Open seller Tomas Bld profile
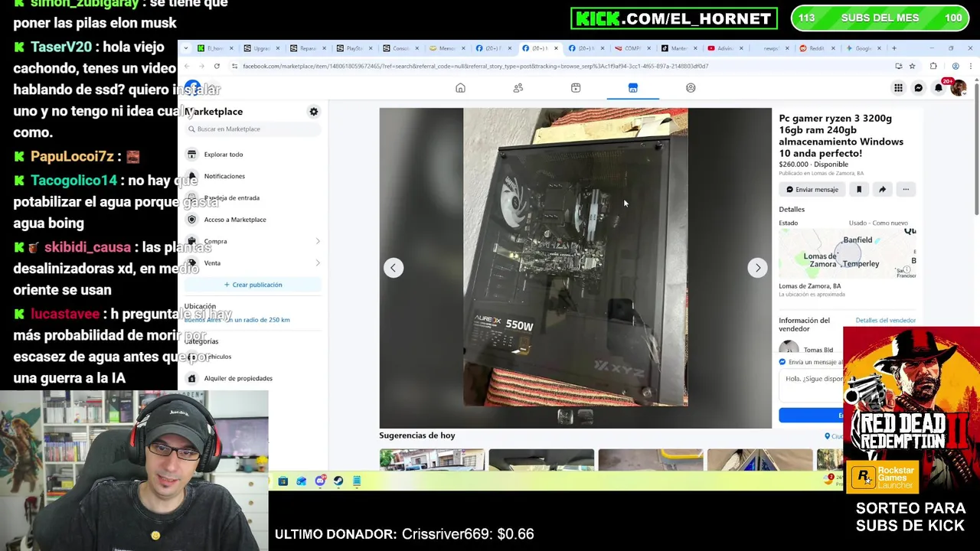This screenshot has width=980, height=551. click(x=818, y=350)
